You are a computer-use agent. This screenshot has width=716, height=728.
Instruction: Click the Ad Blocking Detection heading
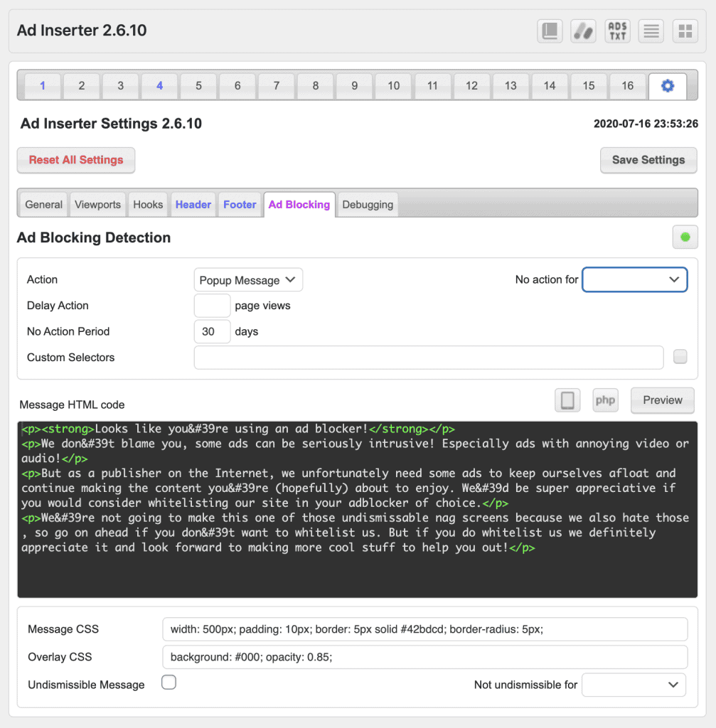click(x=94, y=237)
